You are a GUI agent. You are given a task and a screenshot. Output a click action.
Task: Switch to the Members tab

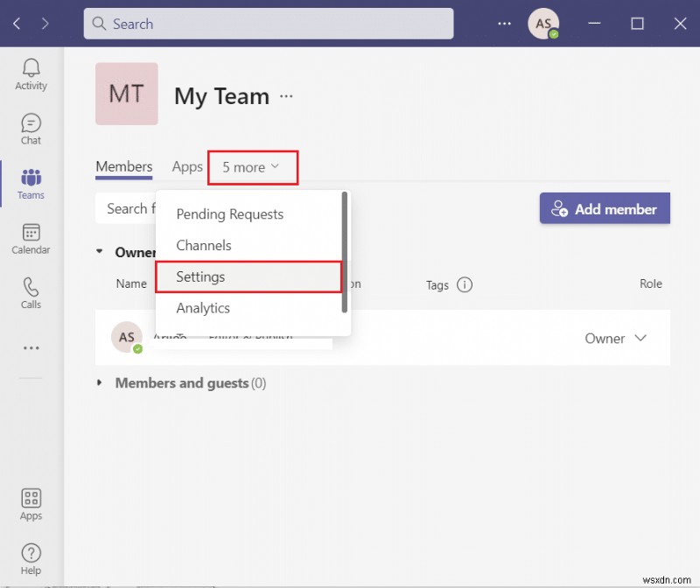(x=124, y=167)
